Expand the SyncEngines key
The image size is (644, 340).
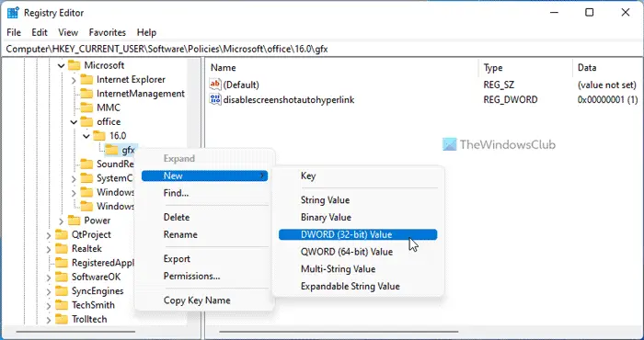click(x=49, y=291)
